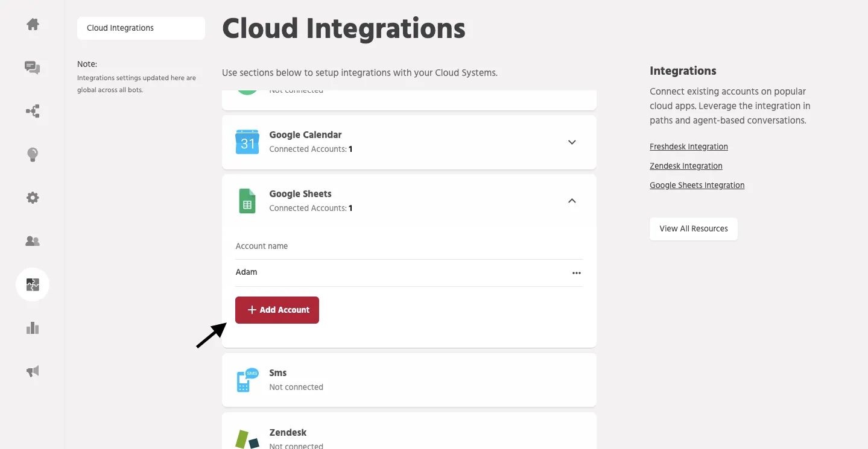The width and height of the screenshot is (868, 449).
Task: Select the integrations puzzle sidebar icon
Action: (x=33, y=284)
